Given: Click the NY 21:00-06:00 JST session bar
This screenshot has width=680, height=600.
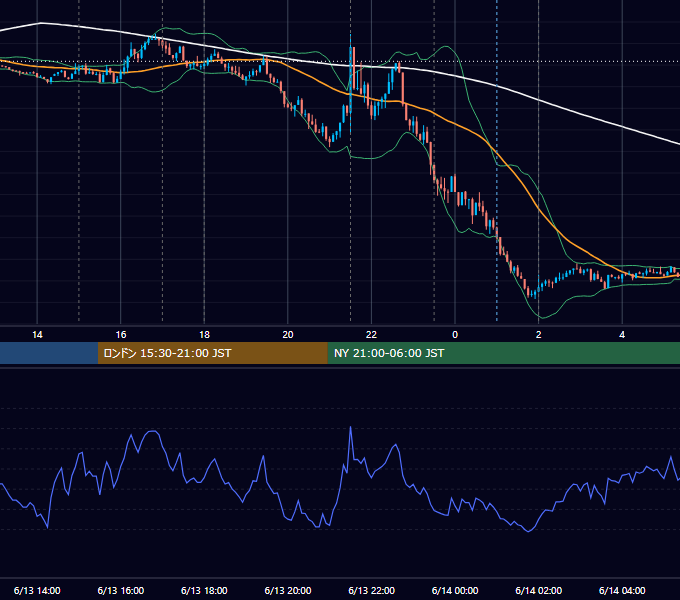Looking at the screenshot, I should pos(503,353).
